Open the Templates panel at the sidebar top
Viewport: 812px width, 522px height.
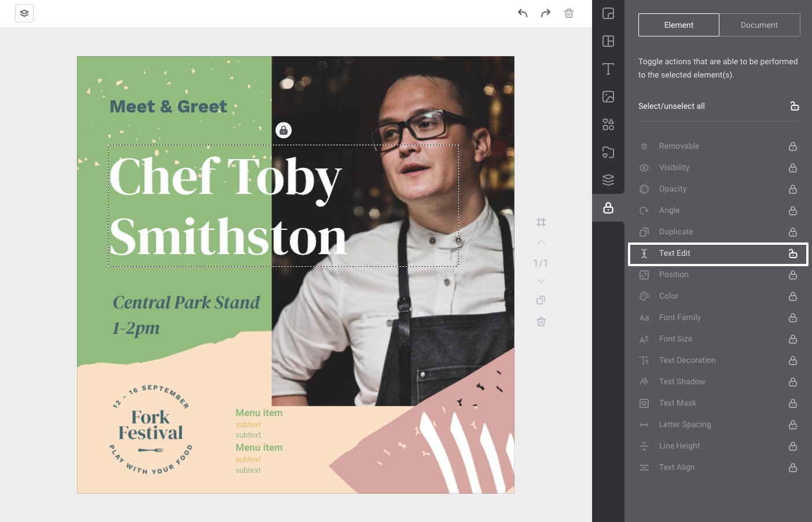[x=608, y=13]
